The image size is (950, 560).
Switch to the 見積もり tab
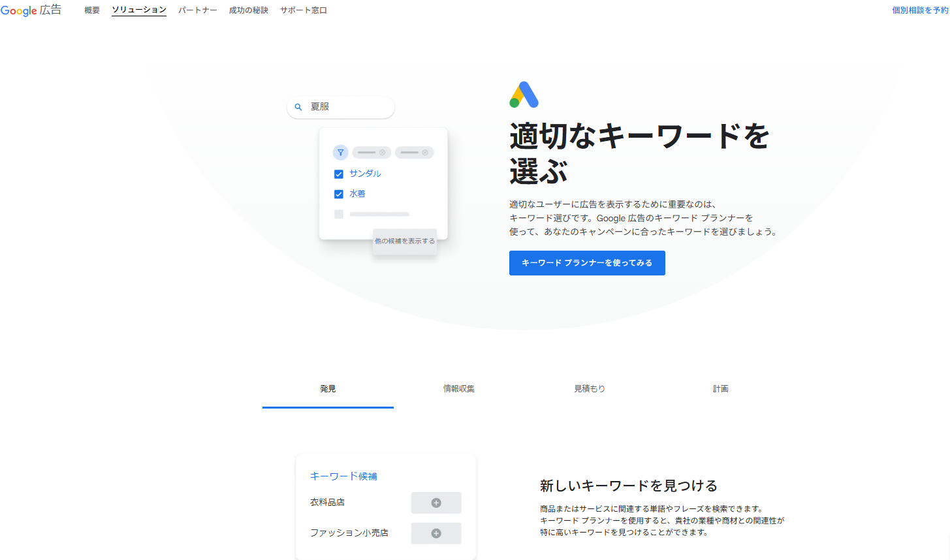click(590, 389)
